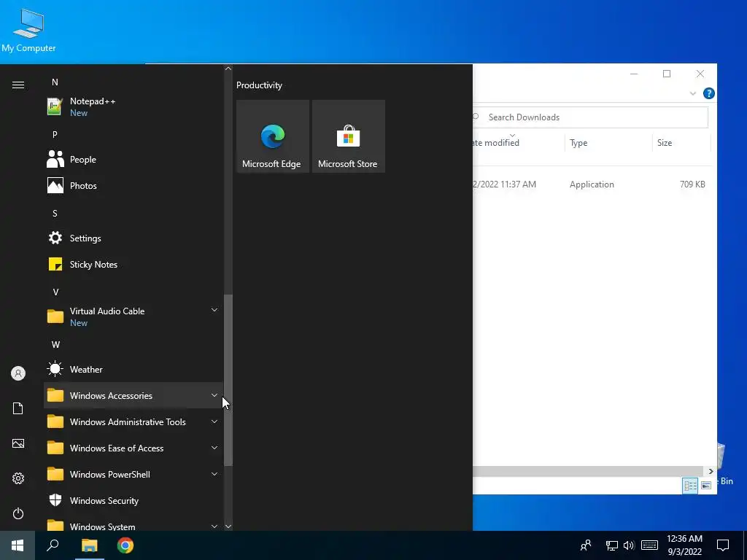This screenshot has height=560, width=747.
Task: Open the user account icon in Start rail
Action: pyautogui.click(x=18, y=373)
